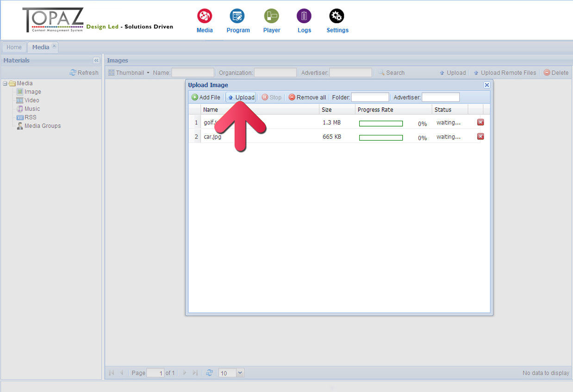This screenshot has height=392, width=573.
Task: Click the page refresh icon in pagination bar
Action: (210, 373)
